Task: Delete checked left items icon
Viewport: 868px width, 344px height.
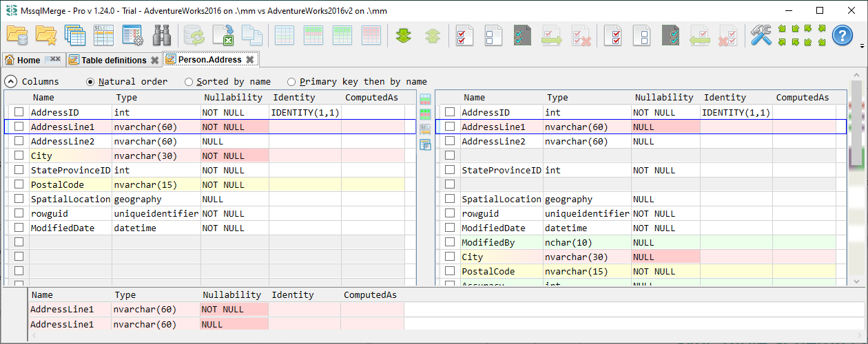Action: point(581,35)
